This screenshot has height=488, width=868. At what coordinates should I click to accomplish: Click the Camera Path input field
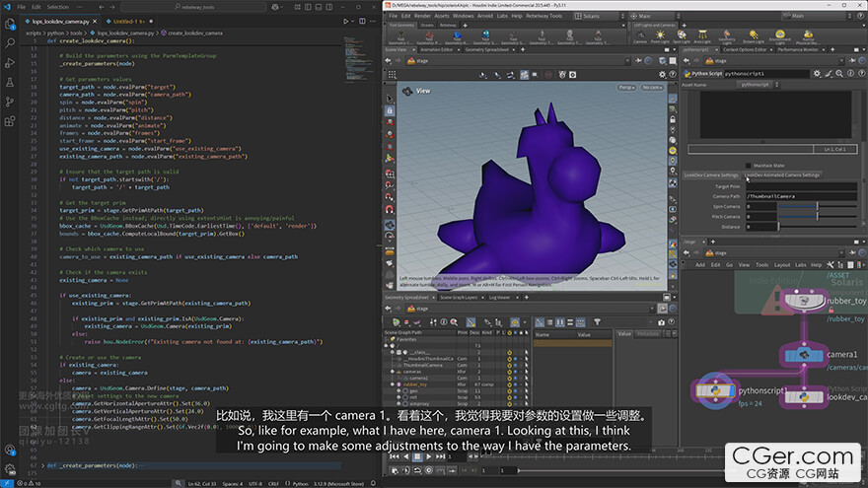tap(800, 196)
